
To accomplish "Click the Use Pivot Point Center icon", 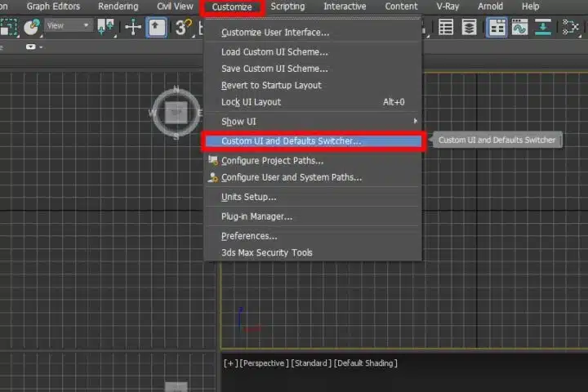I will (105, 28).
